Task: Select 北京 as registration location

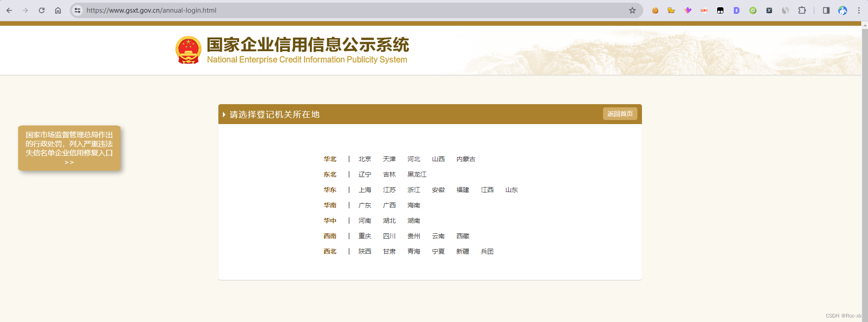Action: pyautogui.click(x=365, y=159)
